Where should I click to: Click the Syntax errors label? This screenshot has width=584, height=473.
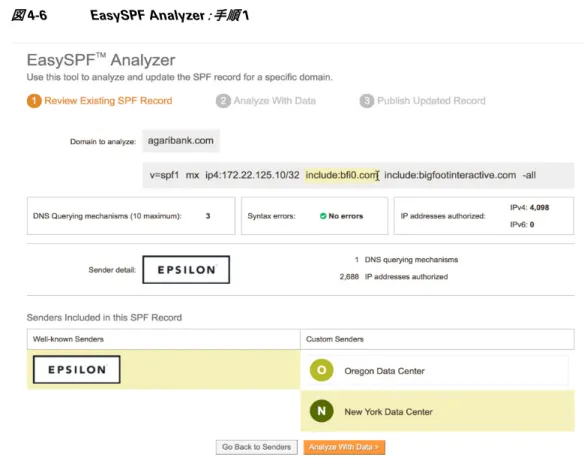(x=271, y=216)
